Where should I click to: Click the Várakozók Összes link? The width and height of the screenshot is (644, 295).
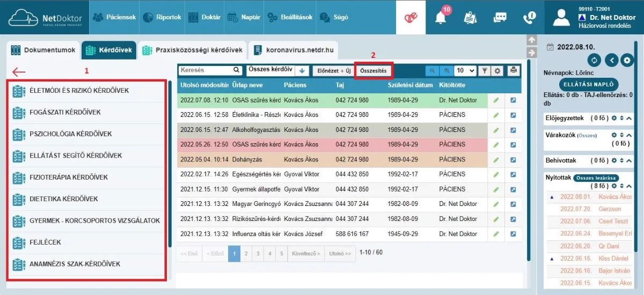point(587,135)
